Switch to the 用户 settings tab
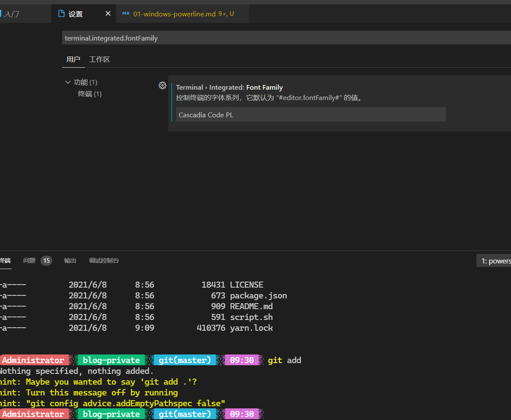The height and width of the screenshot is (420, 511). pyautogui.click(x=73, y=59)
